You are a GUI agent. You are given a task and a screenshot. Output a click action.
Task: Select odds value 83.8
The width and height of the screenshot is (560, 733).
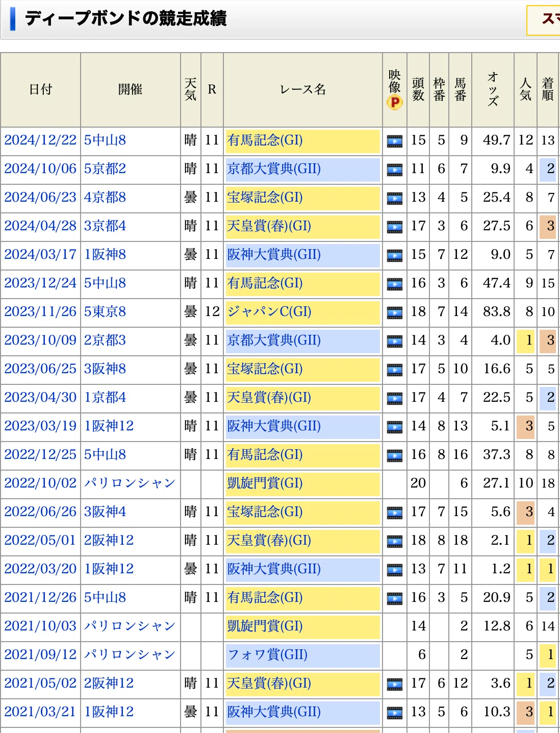497,312
